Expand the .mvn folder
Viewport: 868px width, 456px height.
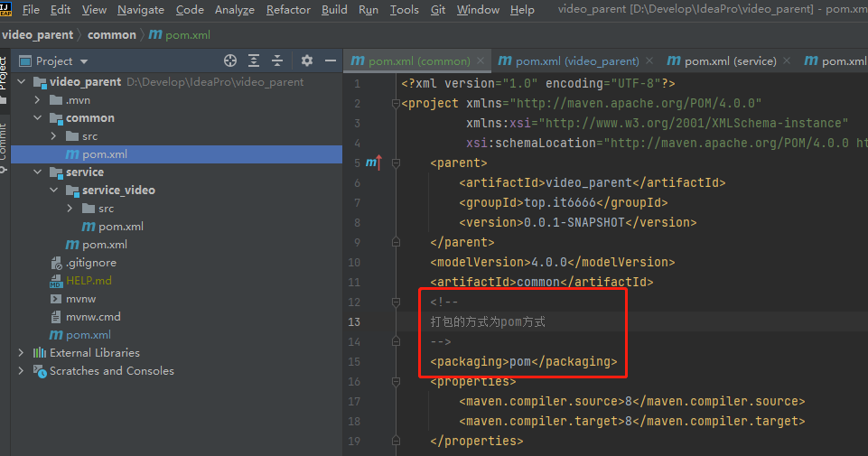[38, 100]
